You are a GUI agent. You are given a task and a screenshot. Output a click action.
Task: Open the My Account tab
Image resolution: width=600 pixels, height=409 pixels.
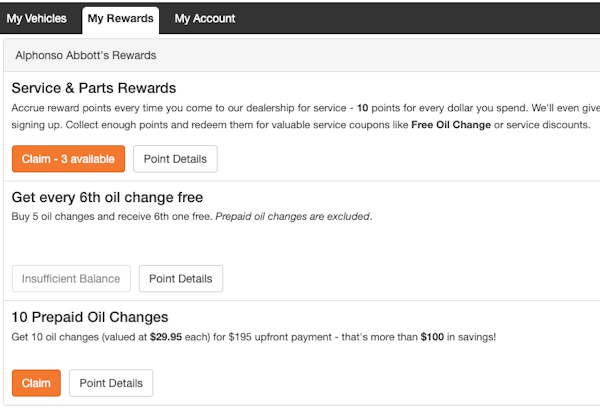click(205, 18)
